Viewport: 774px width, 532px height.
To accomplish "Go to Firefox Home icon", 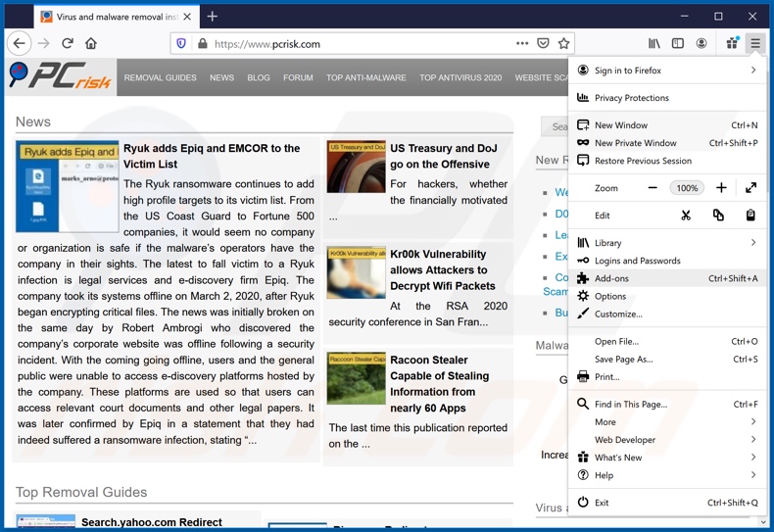I will pyautogui.click(x=91, y=44).
